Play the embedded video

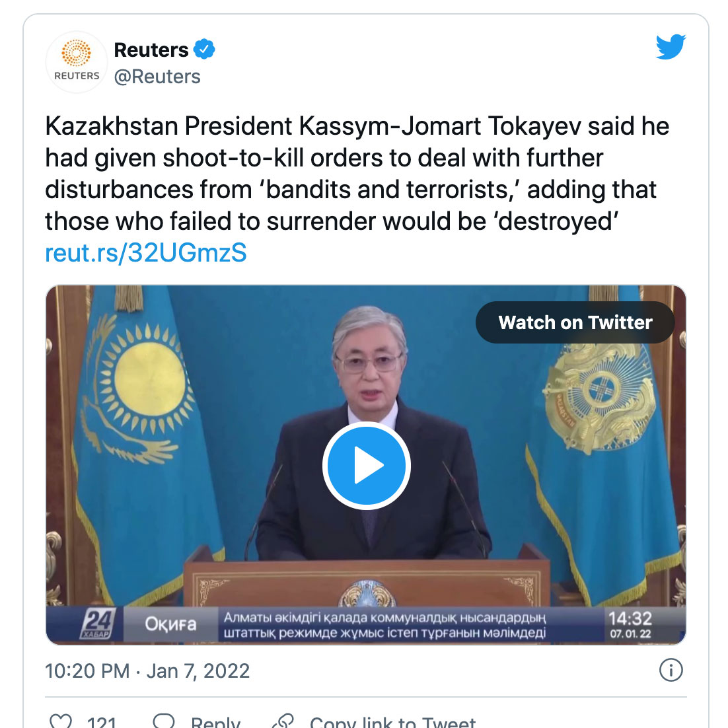click(x=366, y=466)
